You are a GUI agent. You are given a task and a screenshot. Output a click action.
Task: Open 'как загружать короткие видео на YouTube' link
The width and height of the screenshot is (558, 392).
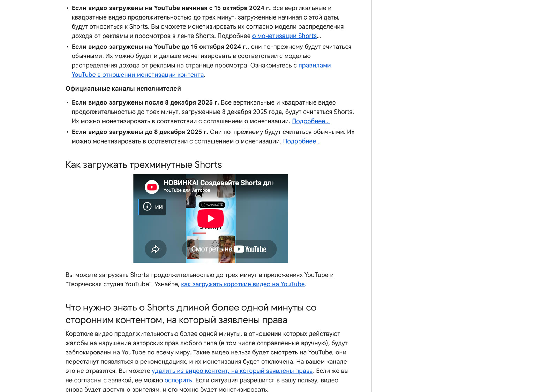click(x=243, y=284)
